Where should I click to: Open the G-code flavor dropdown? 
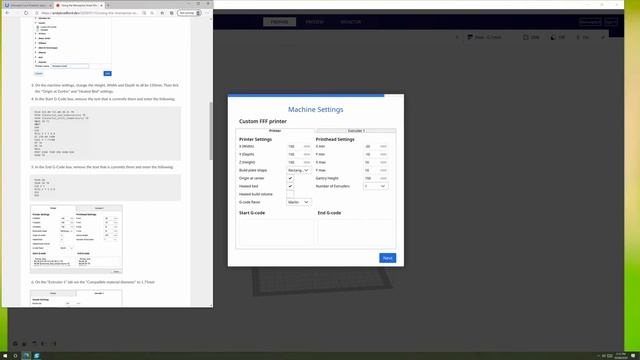coord(298,202)
